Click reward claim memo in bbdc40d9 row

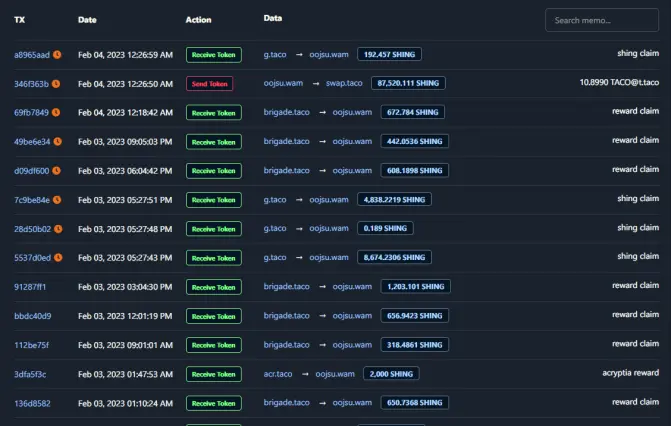(x=635, y=314)
